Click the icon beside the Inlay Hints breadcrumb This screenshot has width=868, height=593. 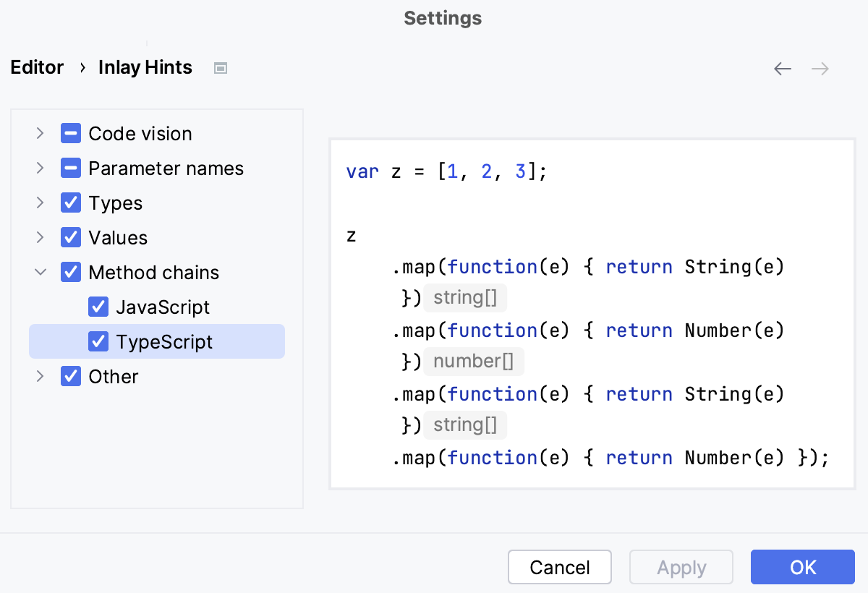[220, 67]
